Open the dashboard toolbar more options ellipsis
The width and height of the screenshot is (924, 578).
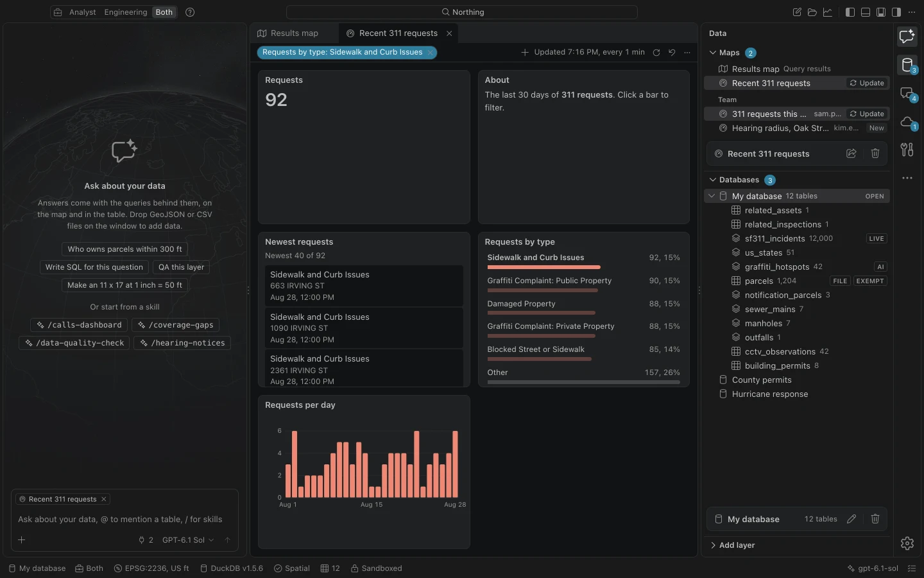point(687,53)
